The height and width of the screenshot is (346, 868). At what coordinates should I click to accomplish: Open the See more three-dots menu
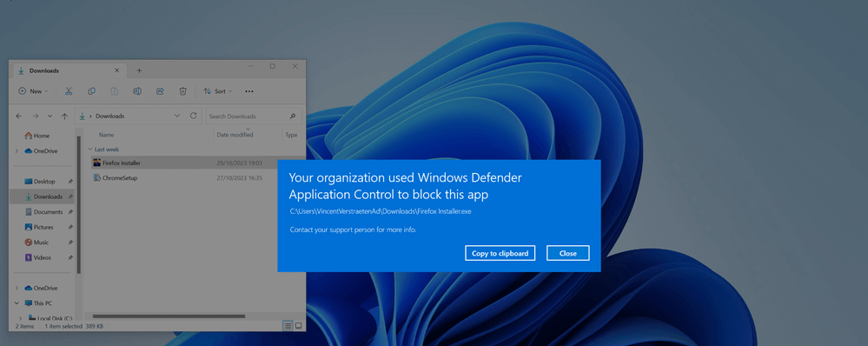point(249,91)
